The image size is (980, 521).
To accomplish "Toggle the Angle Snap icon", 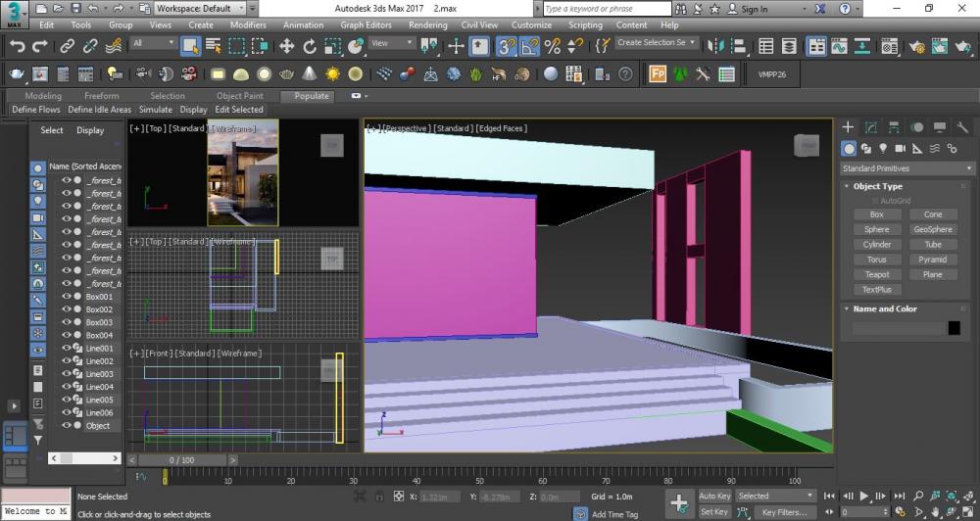I will tap(529, 46).
